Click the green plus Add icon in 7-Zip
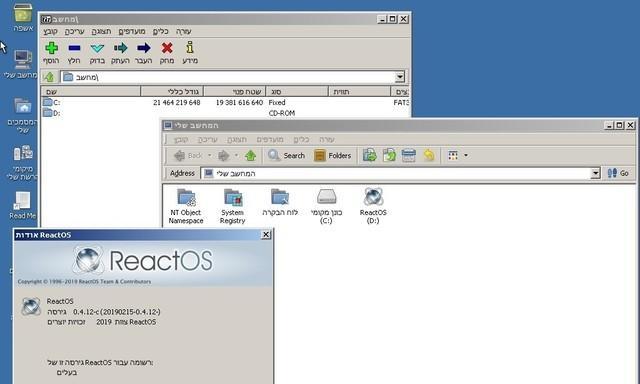The image size is (640, 384). 51,48
